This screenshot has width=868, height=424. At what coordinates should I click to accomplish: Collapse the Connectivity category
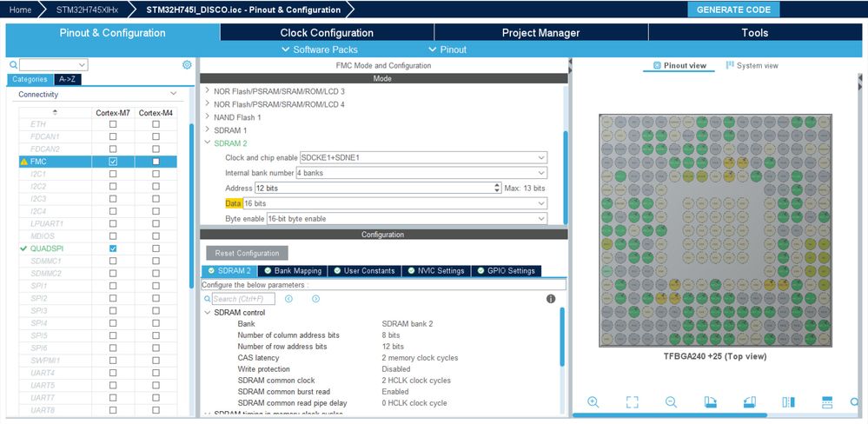click(x=173, y=94)
